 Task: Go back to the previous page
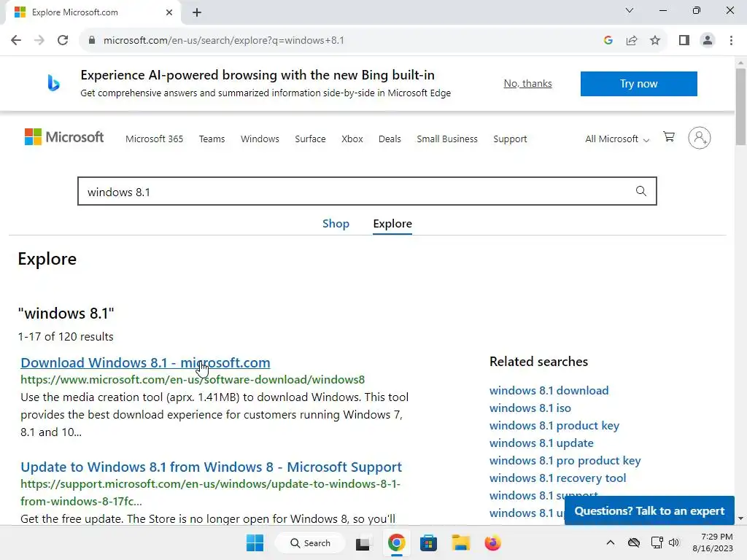[x=16, y=41]
